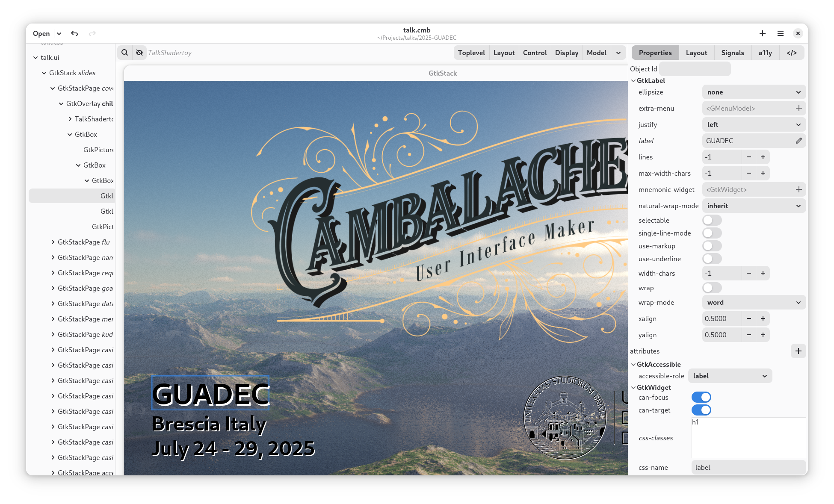Image resolution: width=834 pixels, height=504 pixels.
Task: Expand the GtkStackPage flu tree row
Action: coord(53,242)
